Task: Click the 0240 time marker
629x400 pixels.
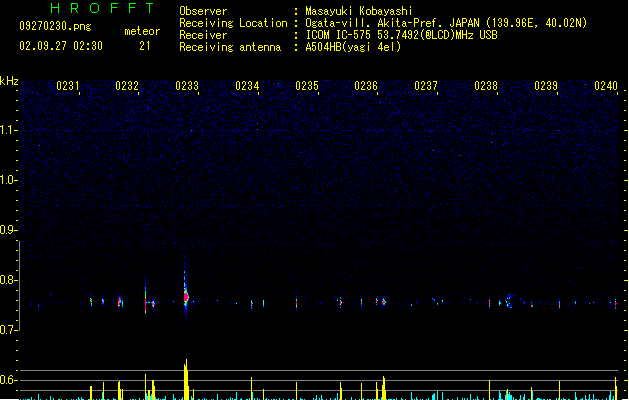Action: (x=606, y=86)
